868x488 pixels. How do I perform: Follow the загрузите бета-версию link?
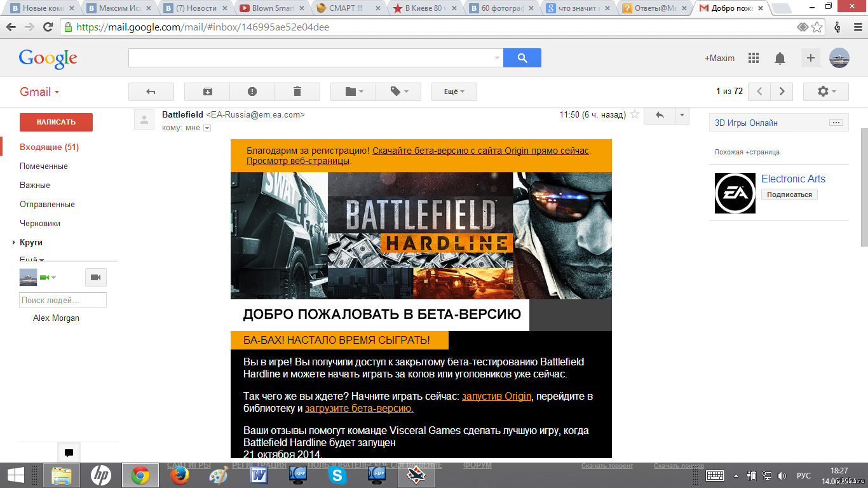pos(359,409)
